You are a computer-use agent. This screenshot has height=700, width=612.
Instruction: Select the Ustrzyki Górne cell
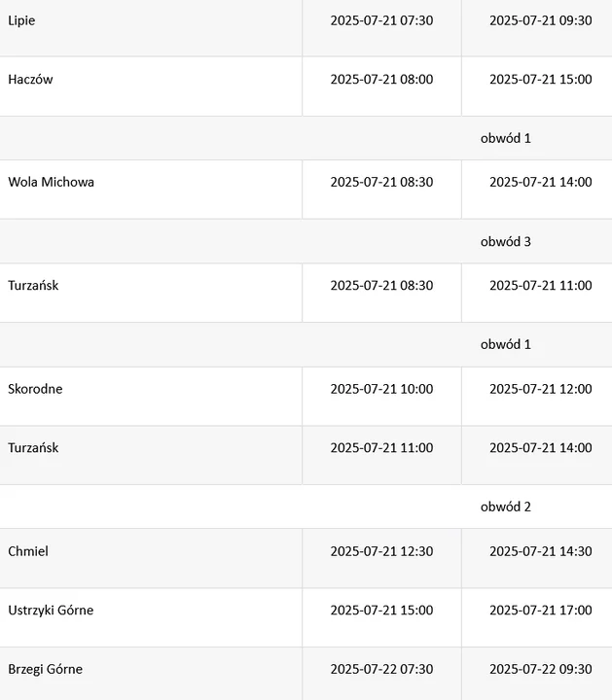[51, 611]
